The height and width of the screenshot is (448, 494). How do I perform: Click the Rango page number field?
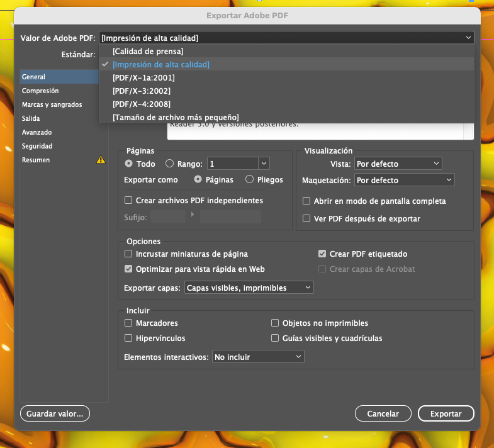pyautogui.click(x=232, y=164)
